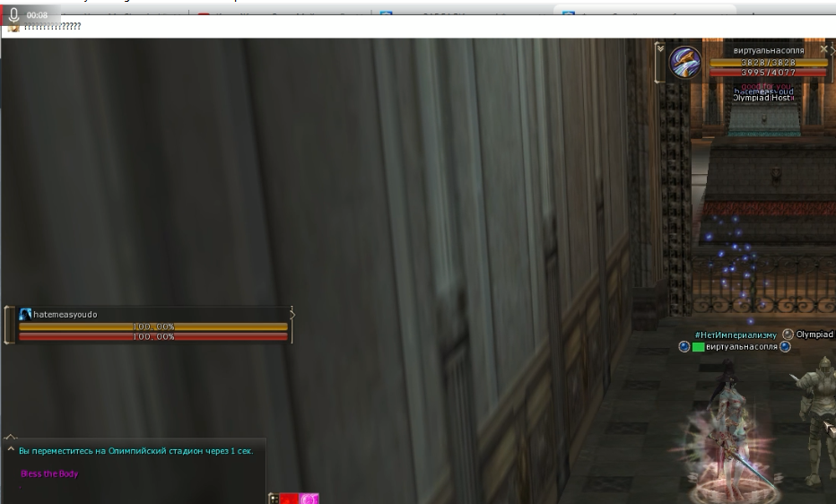Open the shortcut bar grid icon
Viewport: 836px width, 504px height.
point(273,499)
